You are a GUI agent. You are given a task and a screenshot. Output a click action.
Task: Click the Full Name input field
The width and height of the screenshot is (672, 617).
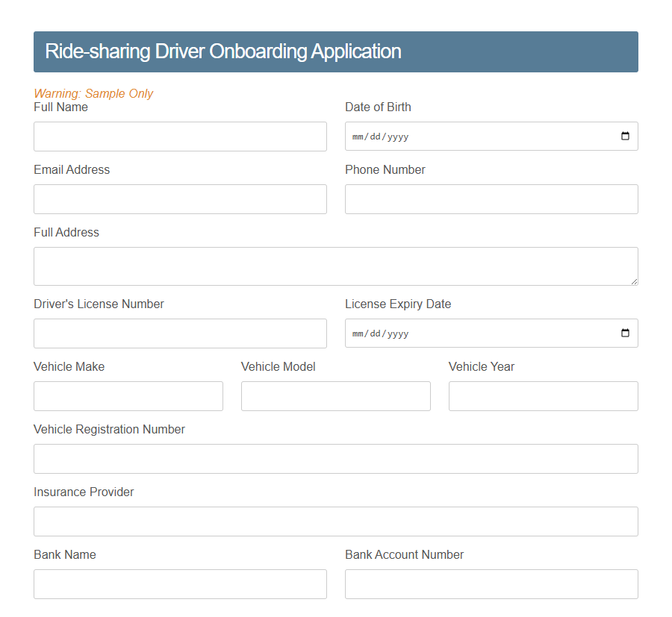coord(179,136)
